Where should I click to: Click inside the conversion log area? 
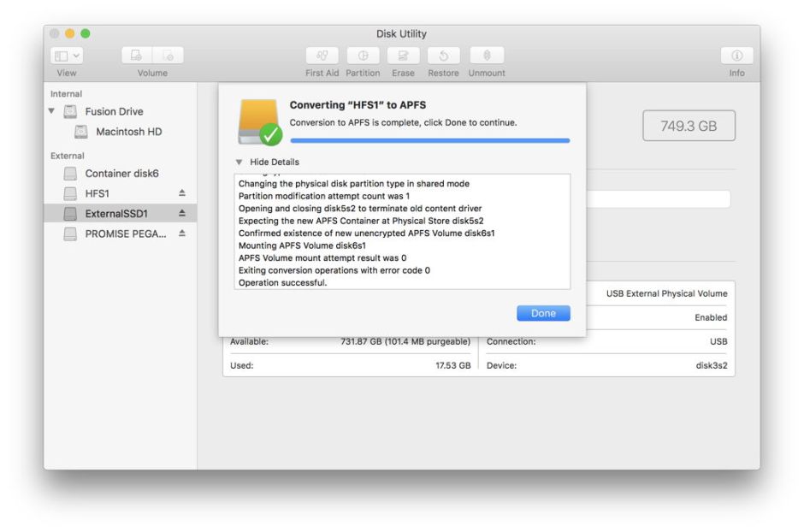(x=402, y=231)
